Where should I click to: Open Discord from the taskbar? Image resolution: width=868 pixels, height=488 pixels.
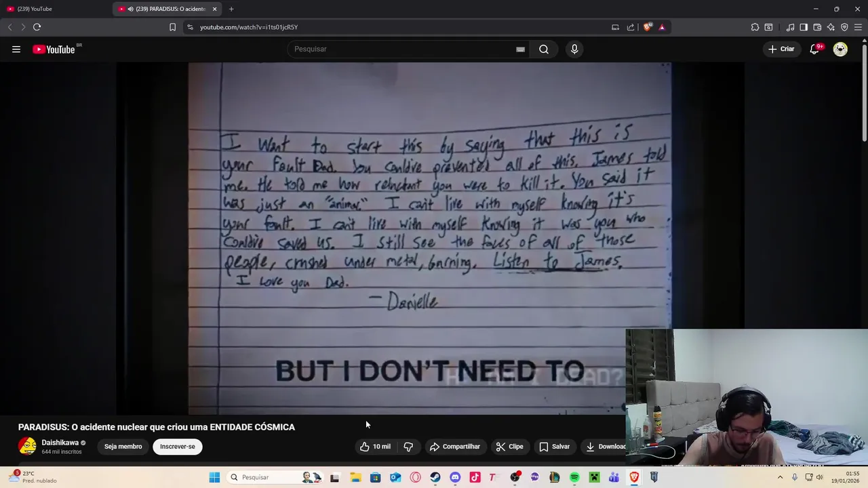click(455, 477)
